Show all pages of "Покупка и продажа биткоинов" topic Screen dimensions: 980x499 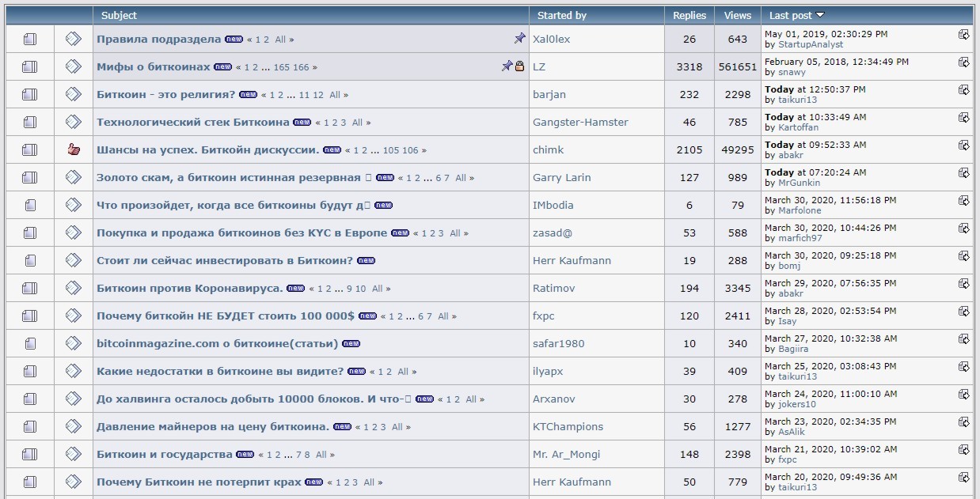tap(454, 234)
